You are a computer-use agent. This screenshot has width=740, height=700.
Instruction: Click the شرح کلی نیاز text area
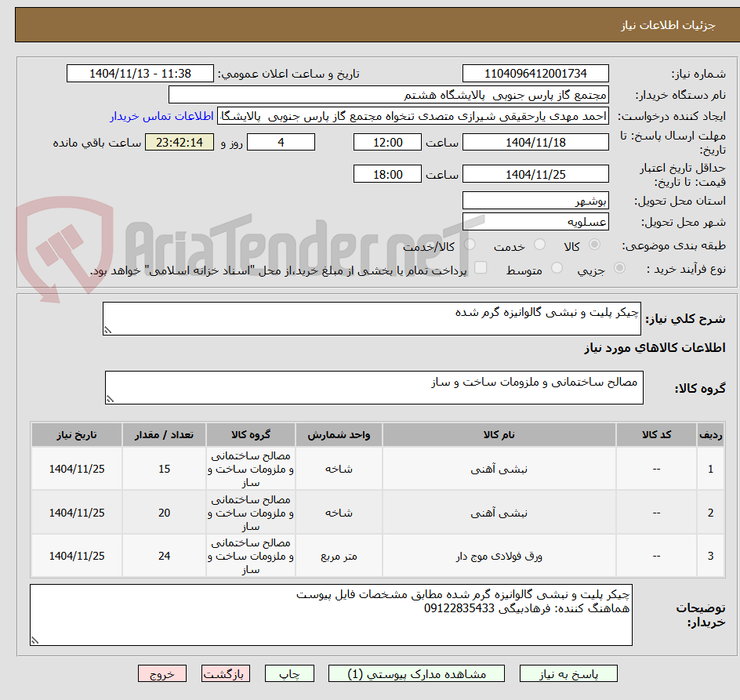point(372,318)
